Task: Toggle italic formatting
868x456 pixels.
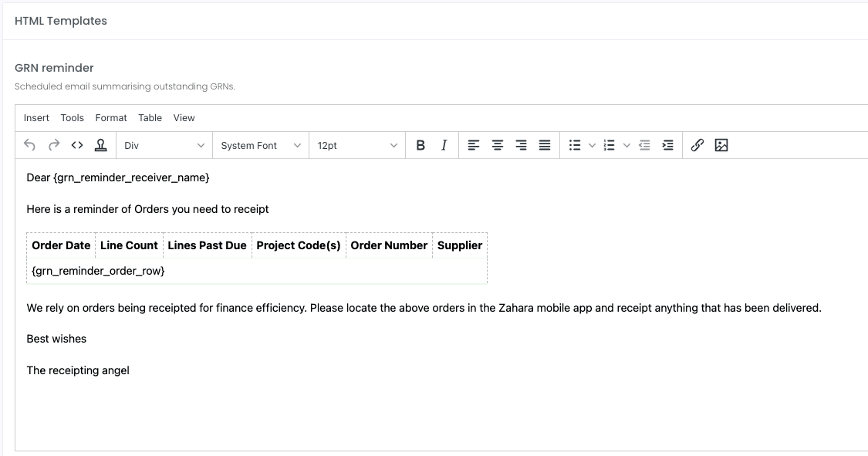Action: [x=444, y=145]
